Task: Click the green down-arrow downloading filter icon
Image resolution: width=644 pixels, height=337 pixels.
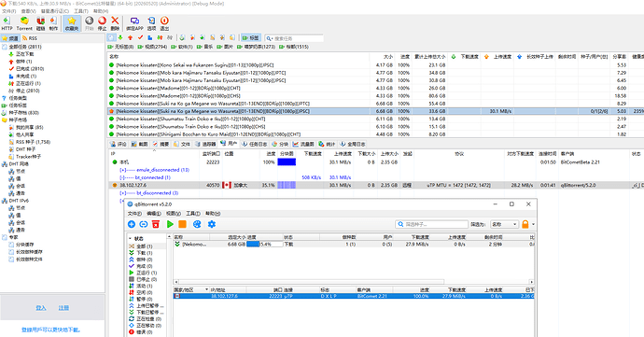Action: (120, 37)
